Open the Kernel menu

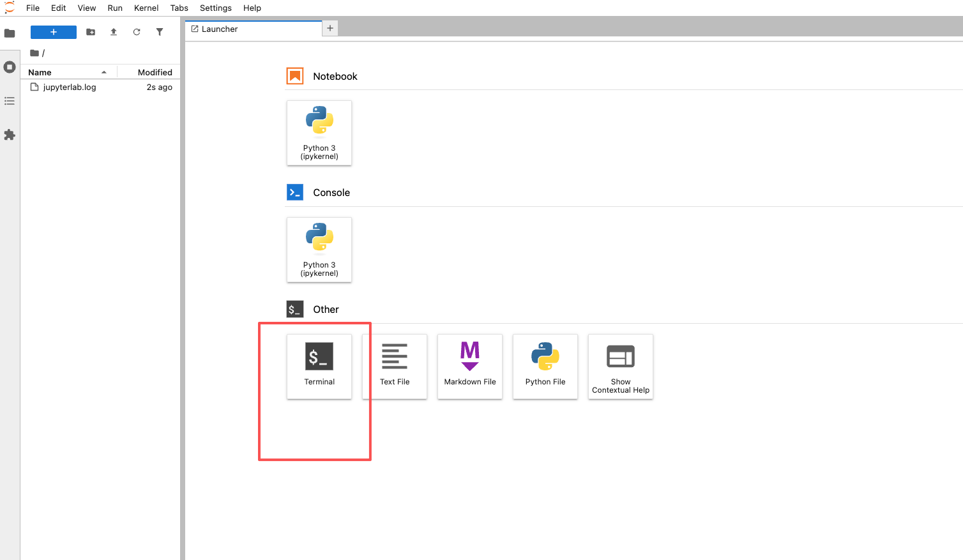pos(146,8)
